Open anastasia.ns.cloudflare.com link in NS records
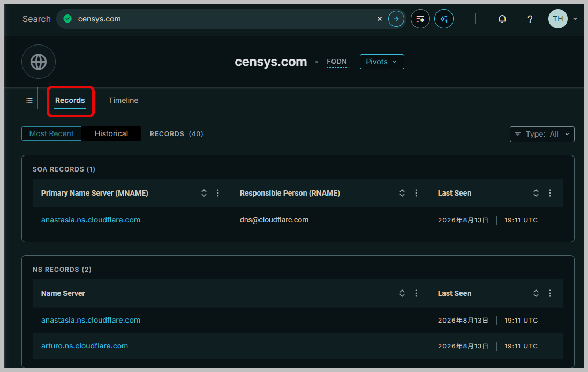 (x=91, y=320)
